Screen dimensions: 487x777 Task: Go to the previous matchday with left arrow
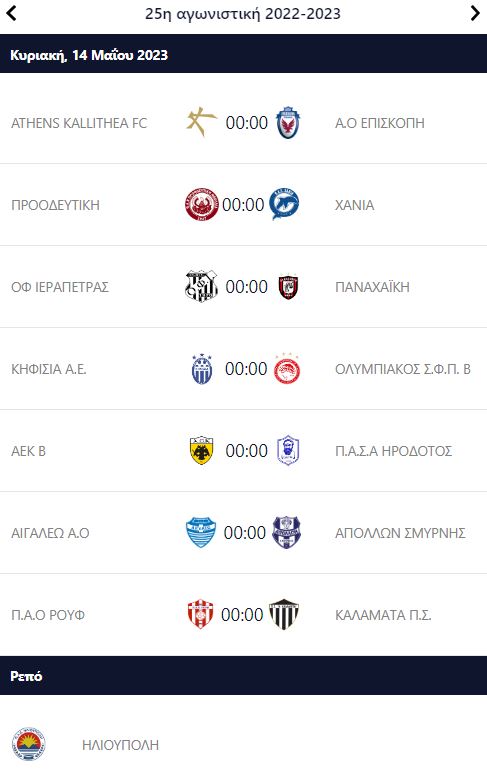coord(11,13)
